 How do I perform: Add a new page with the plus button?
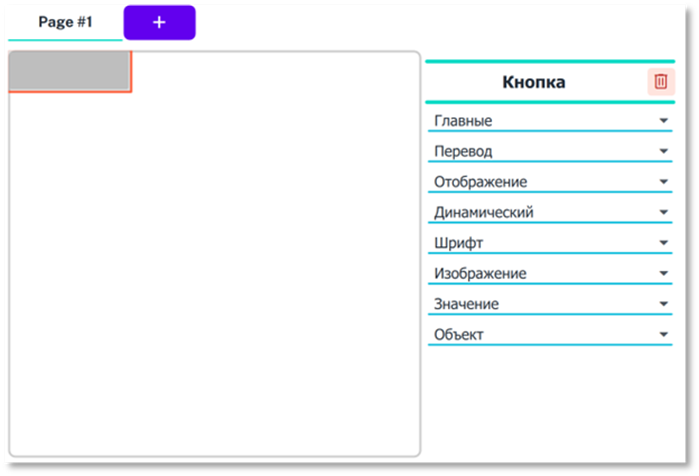[x=159, y=22]
